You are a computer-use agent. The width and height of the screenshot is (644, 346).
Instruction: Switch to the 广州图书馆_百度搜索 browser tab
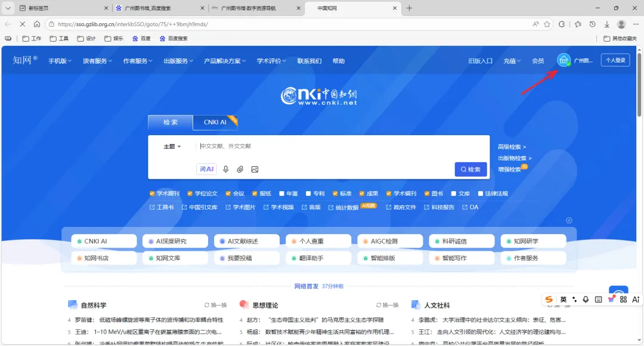(159, 8)
